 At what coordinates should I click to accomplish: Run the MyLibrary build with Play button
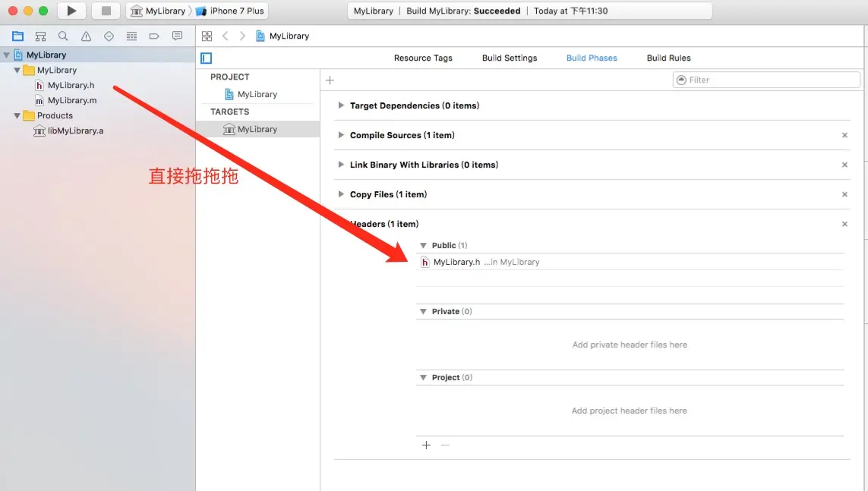(x=71, y=11)
